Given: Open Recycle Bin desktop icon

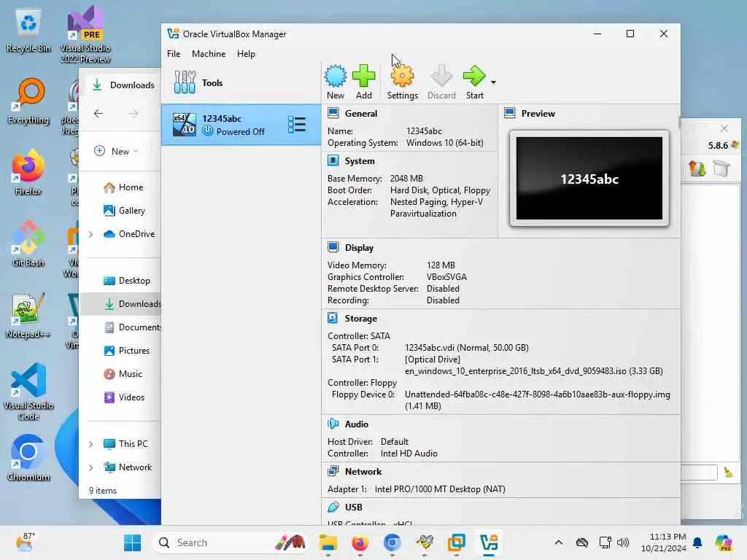Looking at the screenshot, I should [28, 31].
